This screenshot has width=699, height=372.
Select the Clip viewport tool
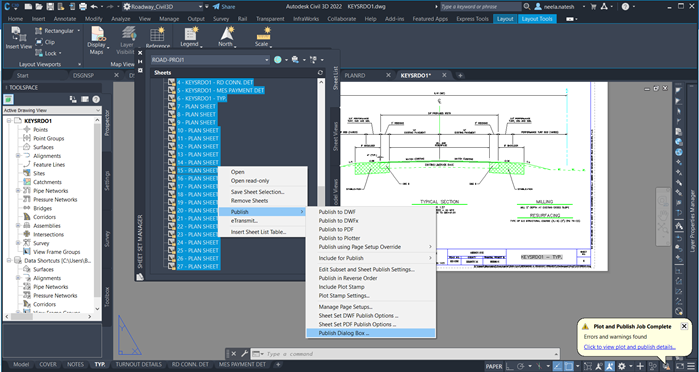[44, 42]
